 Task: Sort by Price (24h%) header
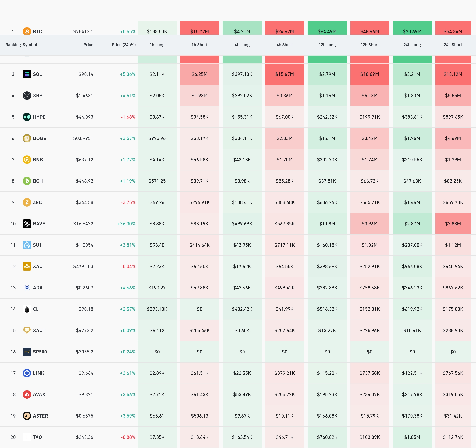point(124,45)
